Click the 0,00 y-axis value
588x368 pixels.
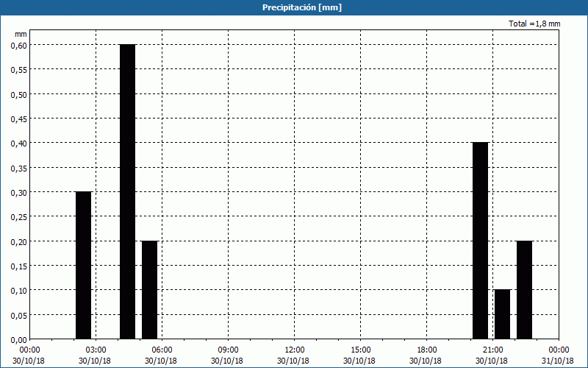[19, 340]
